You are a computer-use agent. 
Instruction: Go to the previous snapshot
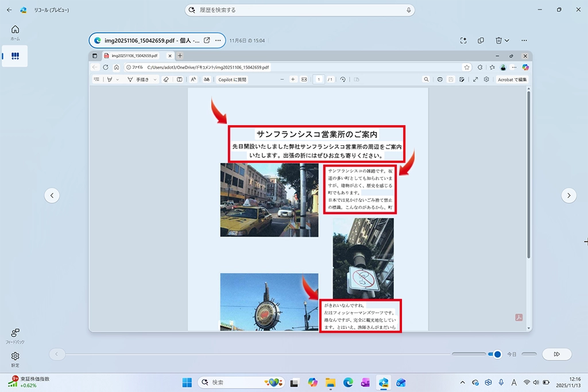(x=52, y=196)
